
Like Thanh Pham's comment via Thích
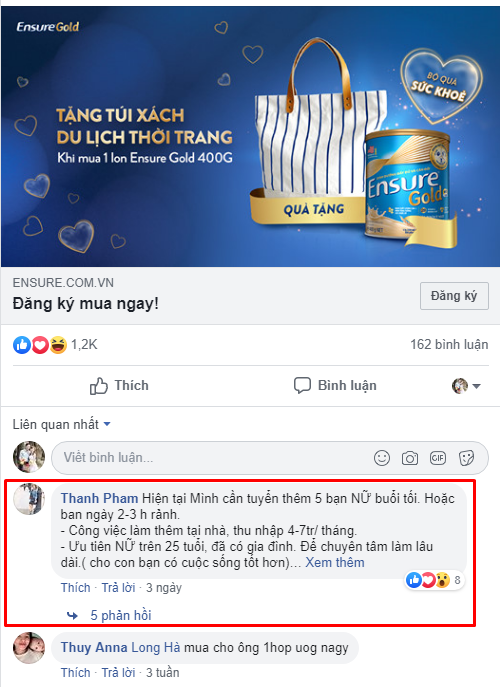pyautogui.click(x=75, y=588)
